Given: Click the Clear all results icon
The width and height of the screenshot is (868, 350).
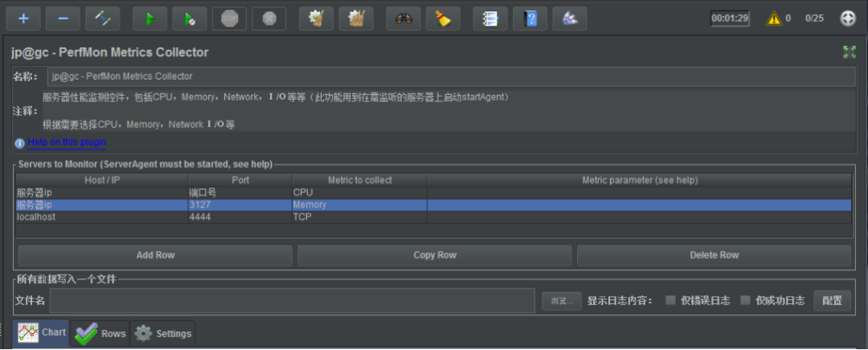Looking at the screenshot, I should (x=356, y=19).
